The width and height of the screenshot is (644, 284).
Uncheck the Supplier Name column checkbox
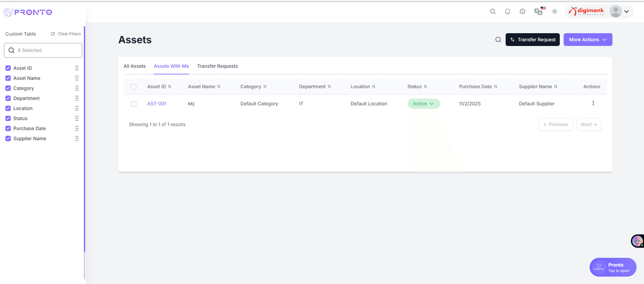(x=8, y=139)
